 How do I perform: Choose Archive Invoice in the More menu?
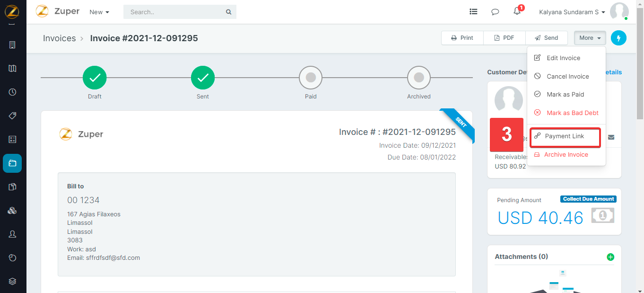[x=566, y=155]
